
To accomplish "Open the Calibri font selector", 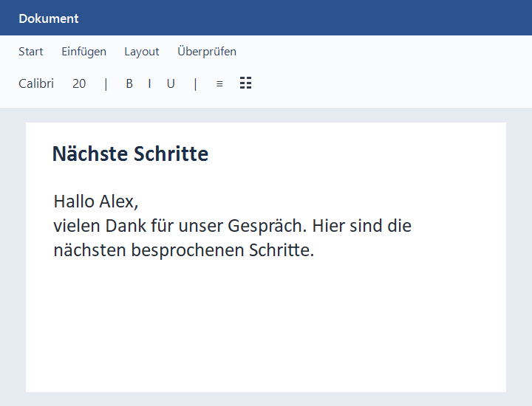I will pos(36,83).
